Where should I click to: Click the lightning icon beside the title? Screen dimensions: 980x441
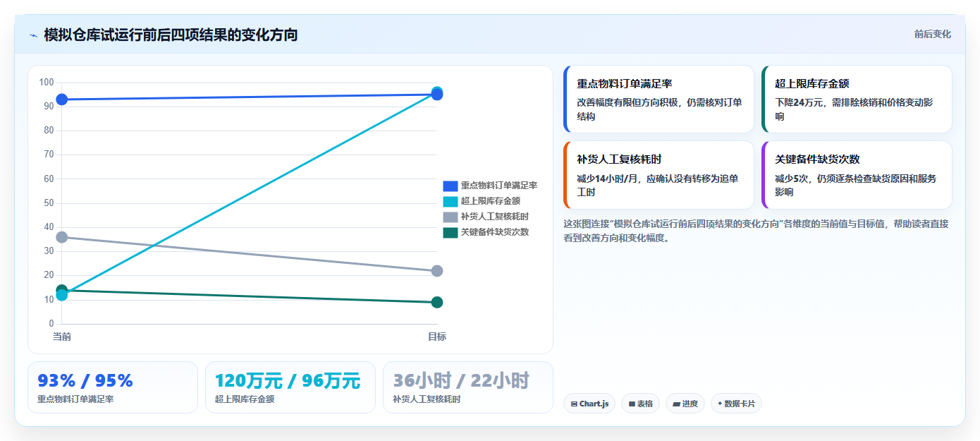pos(33,35)
